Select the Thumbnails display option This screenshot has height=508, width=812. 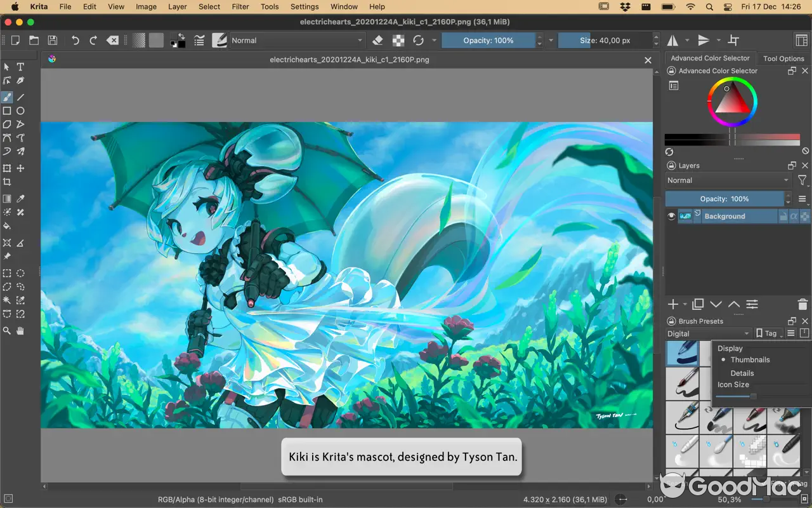click(750, 359)
